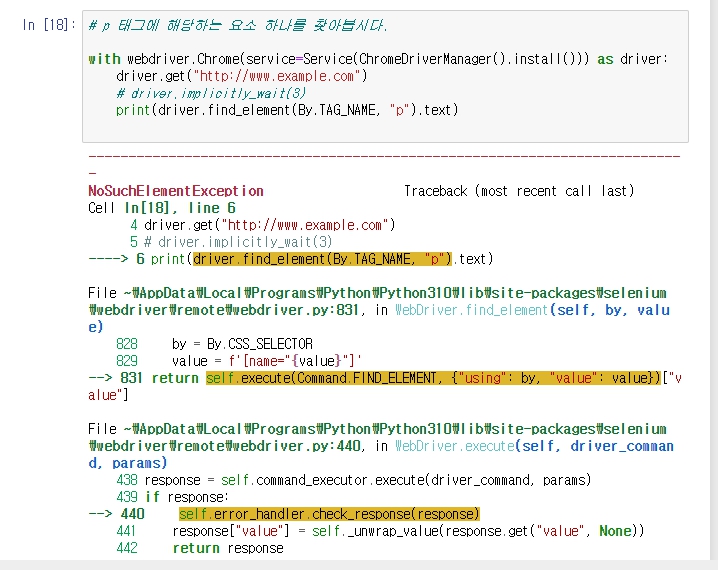Click the NoSuchElementException error name
This screenshot has width=718, height=570.
(176, 191)
